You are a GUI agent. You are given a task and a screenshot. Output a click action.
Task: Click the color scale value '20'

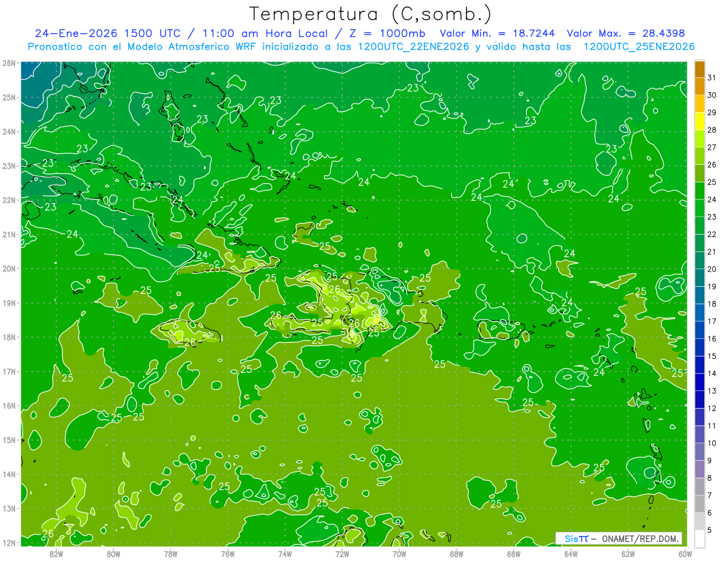pyautogui.click(x=712, y=269)
